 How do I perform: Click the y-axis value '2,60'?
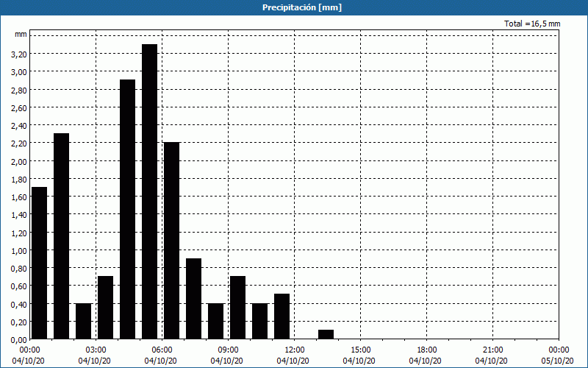pos(19,108)
